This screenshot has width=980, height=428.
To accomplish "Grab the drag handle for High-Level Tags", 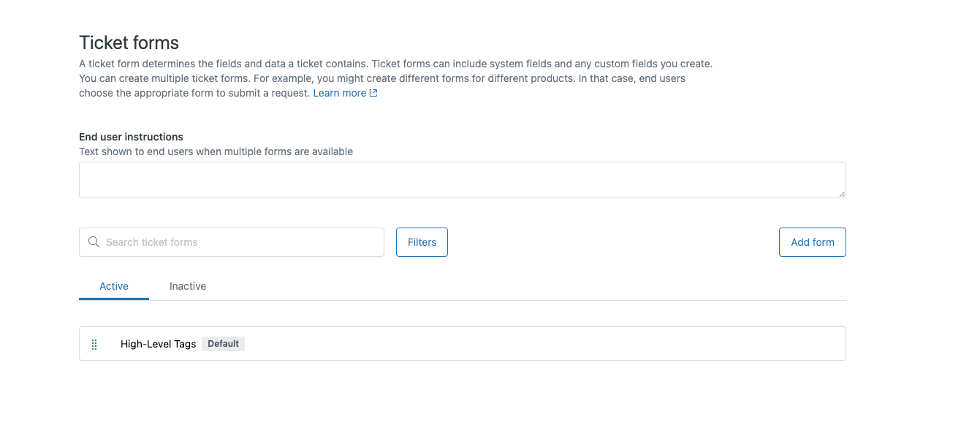I will tap(94, 344).
